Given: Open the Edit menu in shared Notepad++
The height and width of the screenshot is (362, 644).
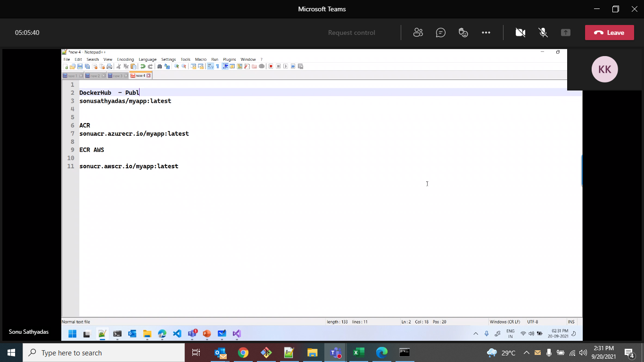Looking at the screenshot, I should tap(78, 59).
